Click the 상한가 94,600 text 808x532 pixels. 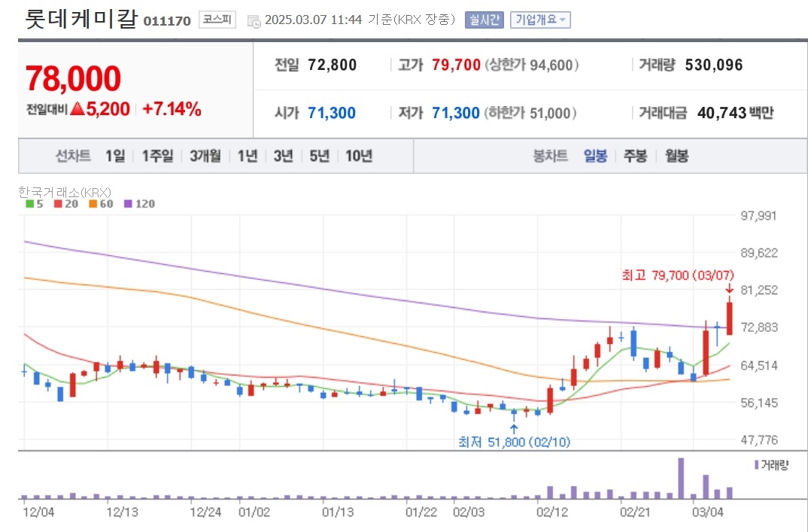coord(531,65)
